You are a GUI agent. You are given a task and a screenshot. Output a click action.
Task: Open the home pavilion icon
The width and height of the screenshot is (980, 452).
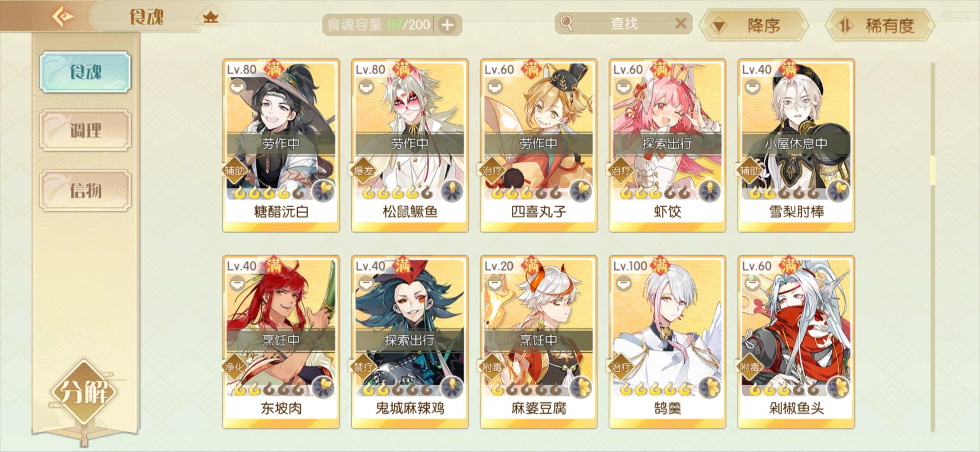point(210,17)
